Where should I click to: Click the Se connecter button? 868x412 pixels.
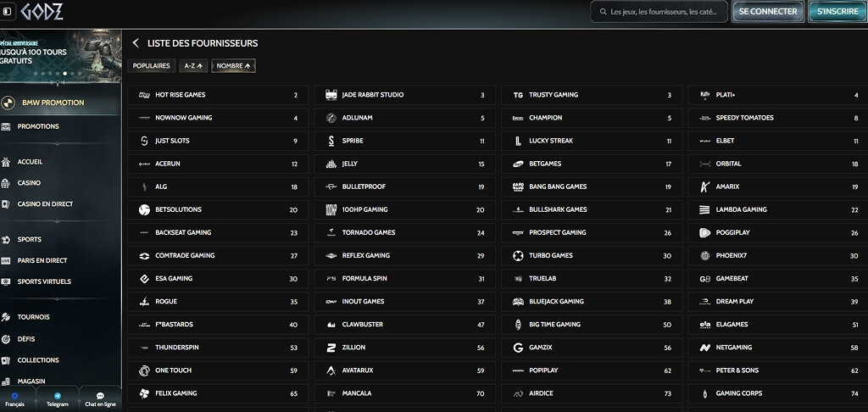[x=768, y=12]
